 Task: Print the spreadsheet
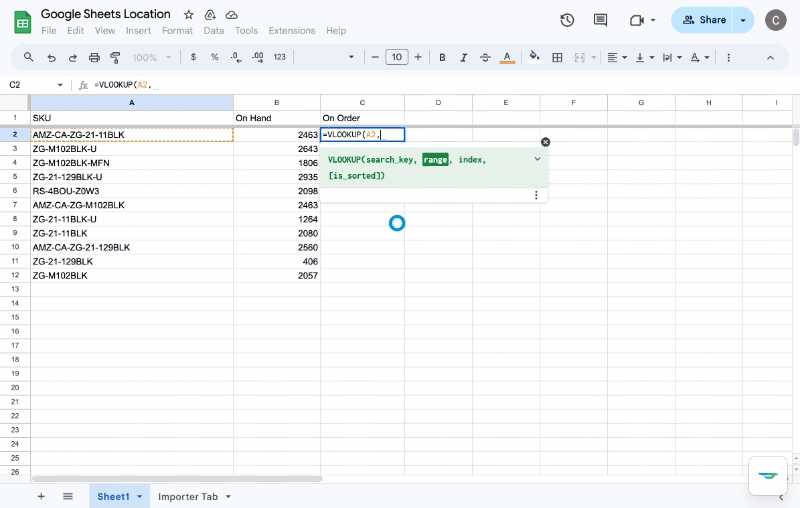click(x=94, y=58)
